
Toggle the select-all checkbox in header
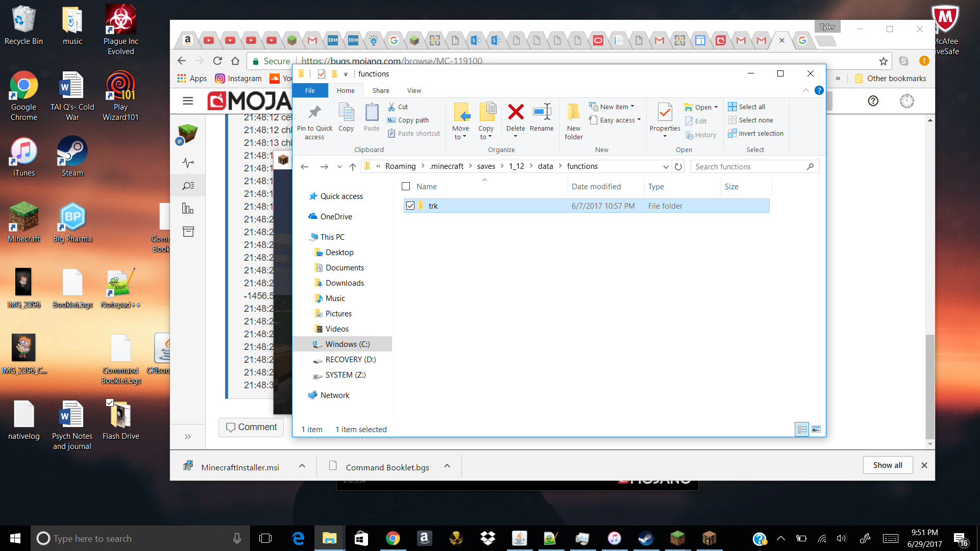pyautogui.click(x=406, y=186)
